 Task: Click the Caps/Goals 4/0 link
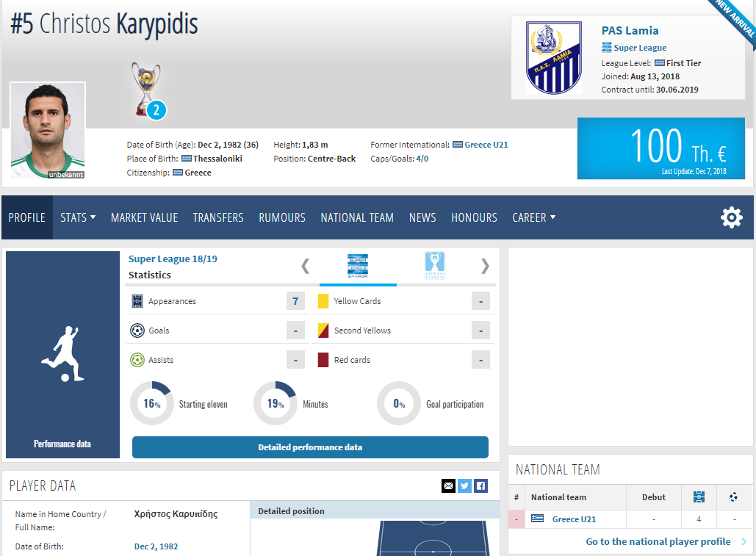point(422,159)
